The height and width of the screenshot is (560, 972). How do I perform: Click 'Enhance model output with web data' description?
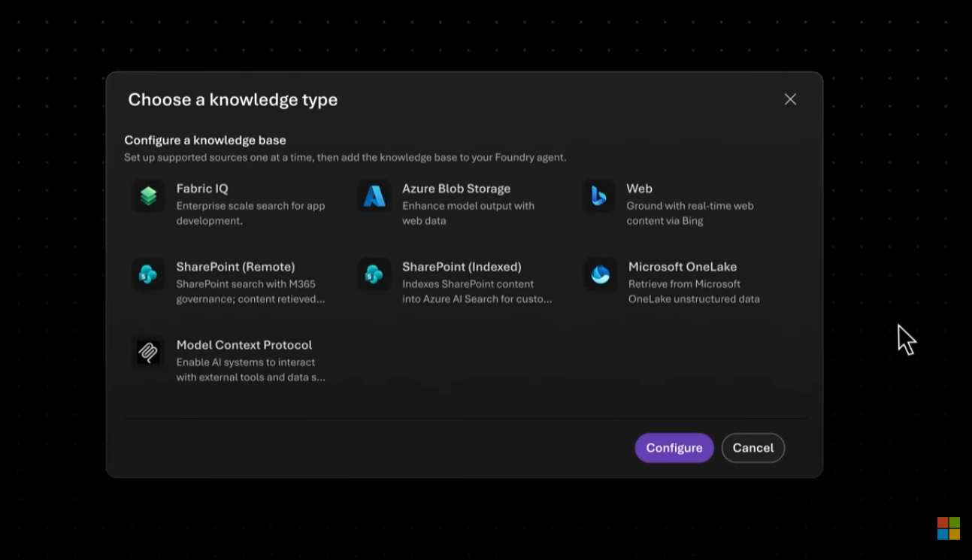point(468,213)
